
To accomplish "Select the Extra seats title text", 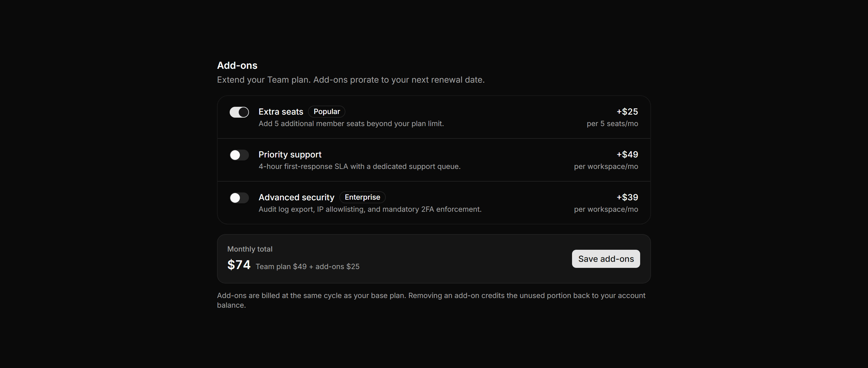I will pyautogui.click(x=281, y=112).
